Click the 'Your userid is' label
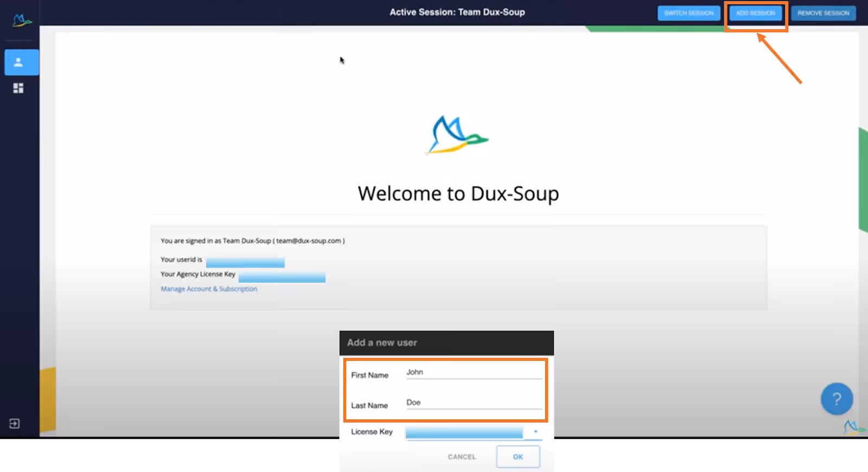The image size is (868, 472). 181,259
